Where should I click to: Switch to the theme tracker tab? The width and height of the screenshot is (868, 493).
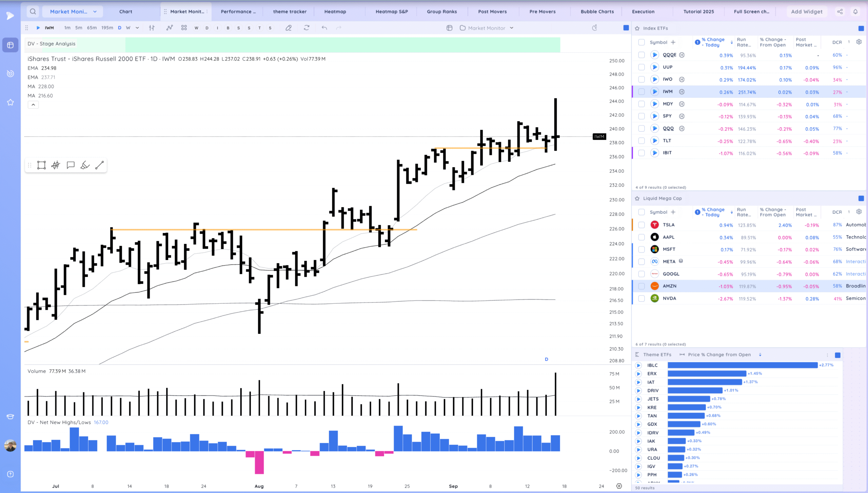pyautogui.click(x=290, y=12)
